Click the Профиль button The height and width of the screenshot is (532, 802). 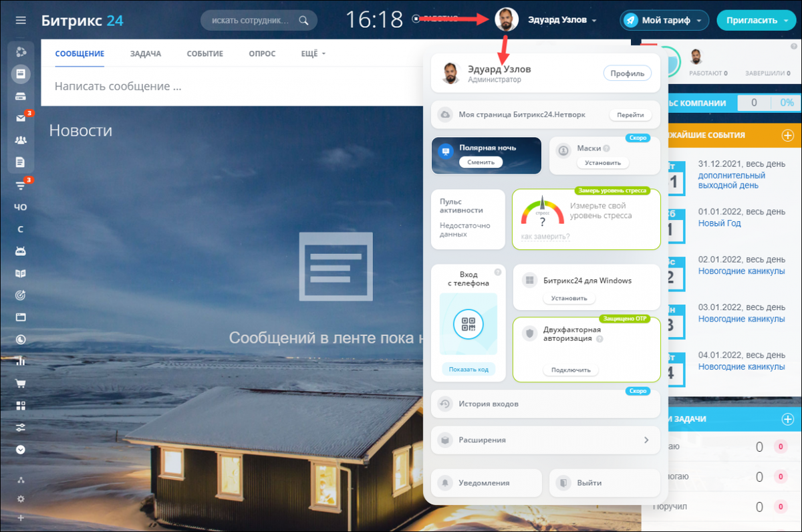pyautogui.click(x=628, y=74)
